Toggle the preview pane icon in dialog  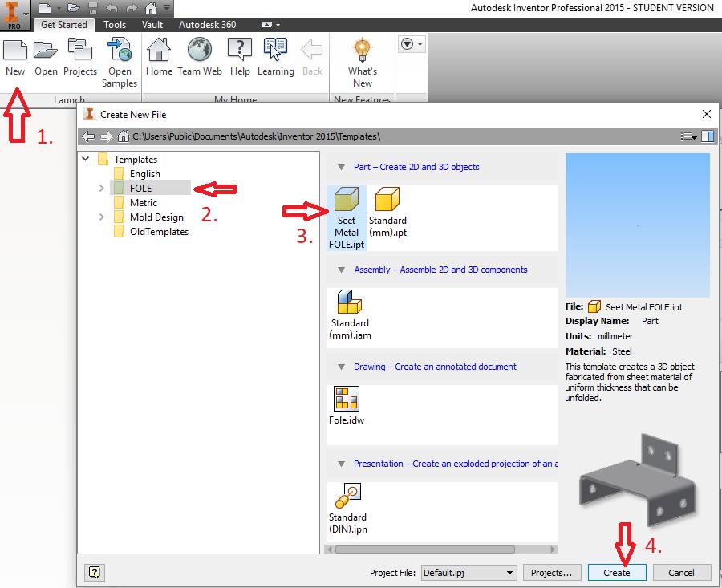point(708,136)
